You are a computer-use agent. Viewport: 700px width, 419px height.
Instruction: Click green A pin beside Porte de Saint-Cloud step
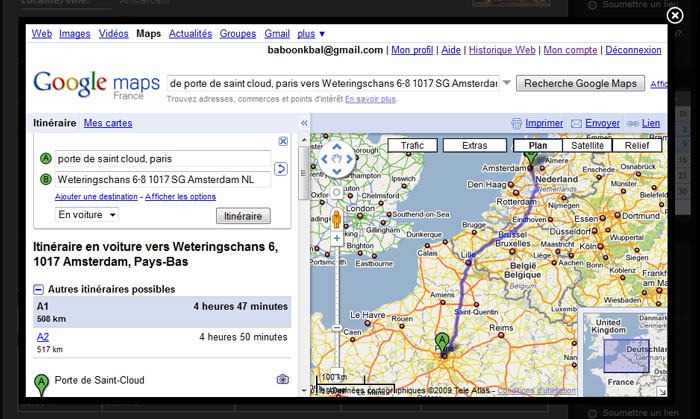42,385
